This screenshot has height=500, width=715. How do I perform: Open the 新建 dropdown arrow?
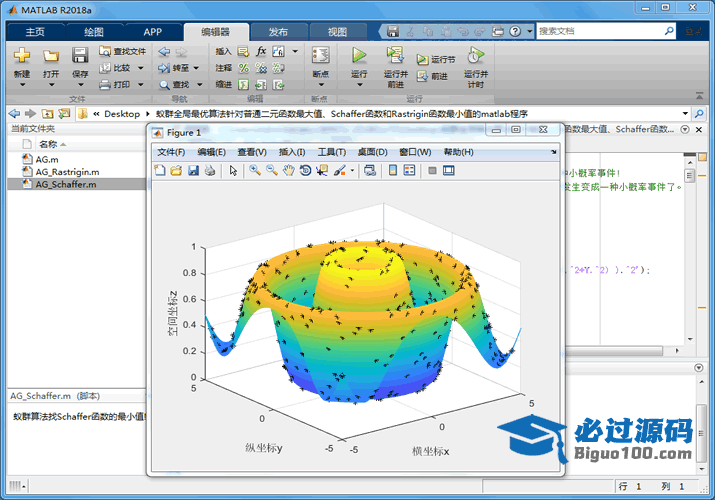point(22,85)
